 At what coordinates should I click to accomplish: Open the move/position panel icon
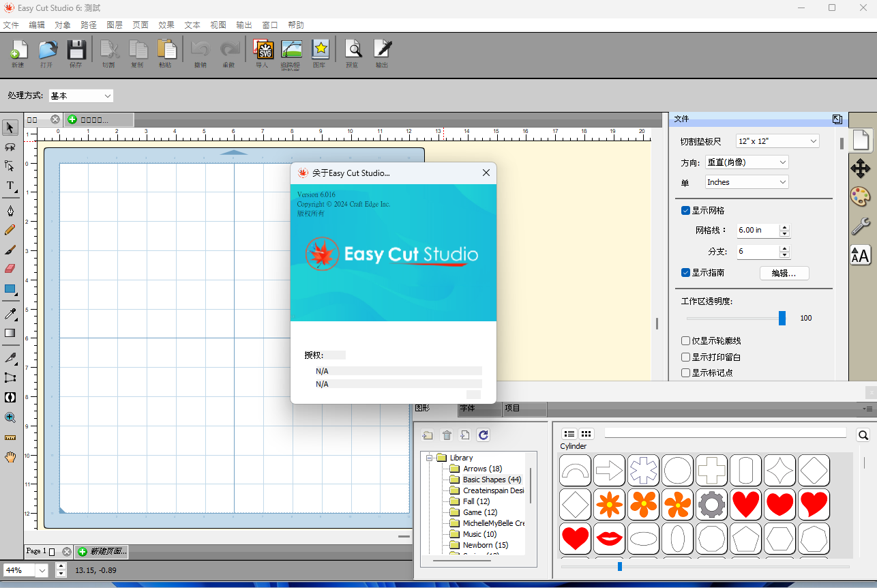860,168
